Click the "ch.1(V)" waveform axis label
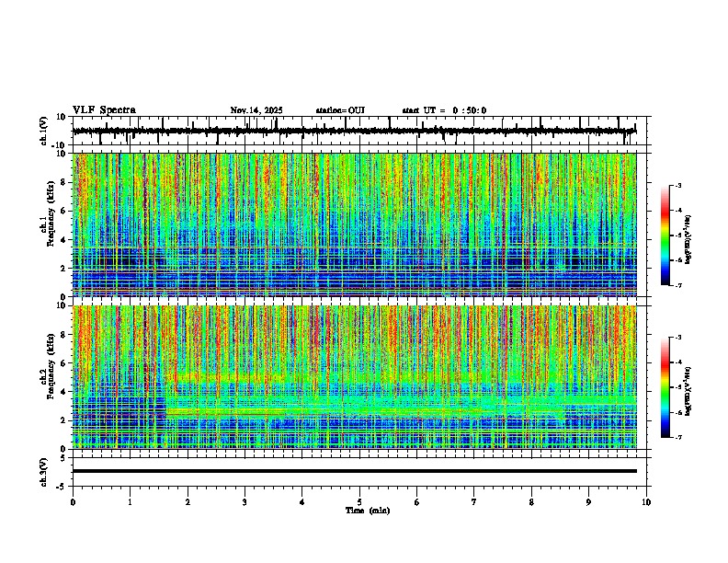This screenshot has height=563, width=728. point(44,131)
